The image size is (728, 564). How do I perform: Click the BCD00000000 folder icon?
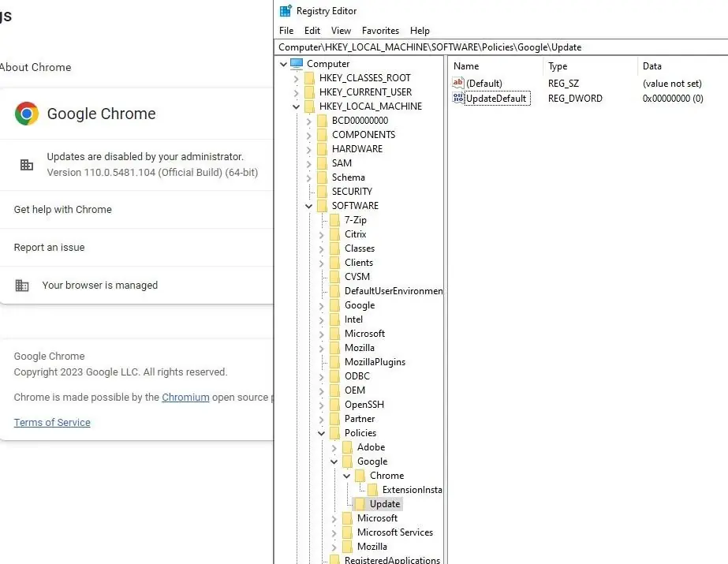coord(322,121)
